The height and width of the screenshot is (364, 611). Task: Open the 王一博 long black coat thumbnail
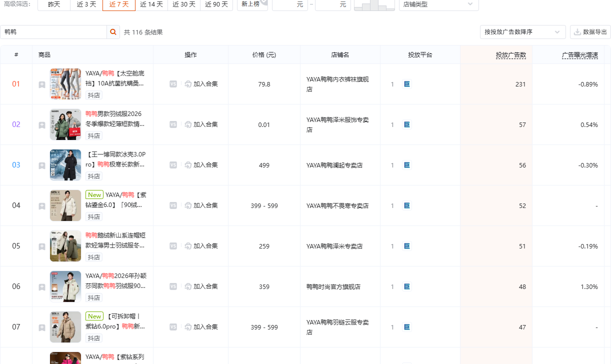(x=65, y=165)
